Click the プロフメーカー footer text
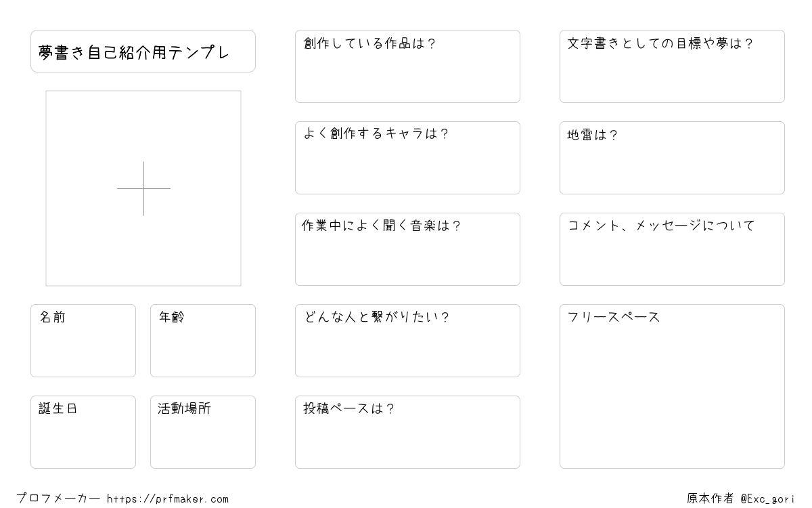Screen dimensions: 812x508 point(59,499)
